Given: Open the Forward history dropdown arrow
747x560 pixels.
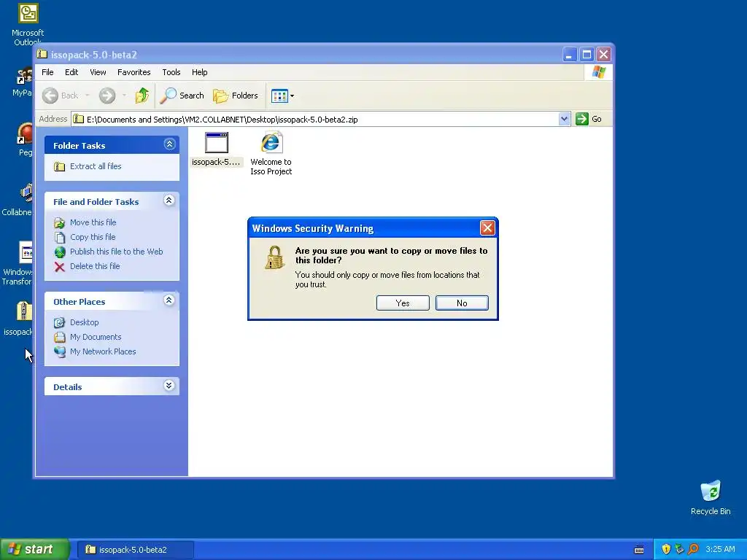Looking at the screenshot, I should tap(124, 96).
